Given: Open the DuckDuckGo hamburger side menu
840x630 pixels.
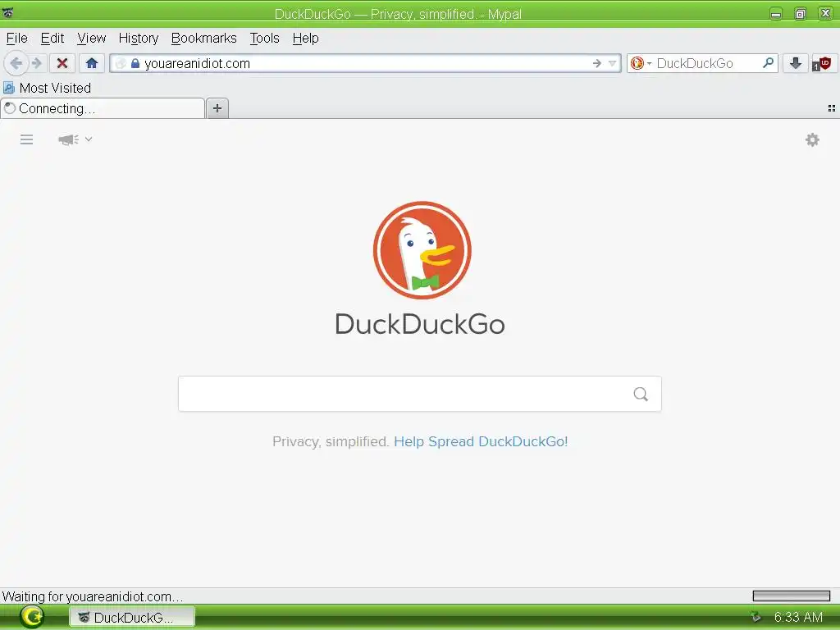Looking at the screenshot, I should coord(27,139).
